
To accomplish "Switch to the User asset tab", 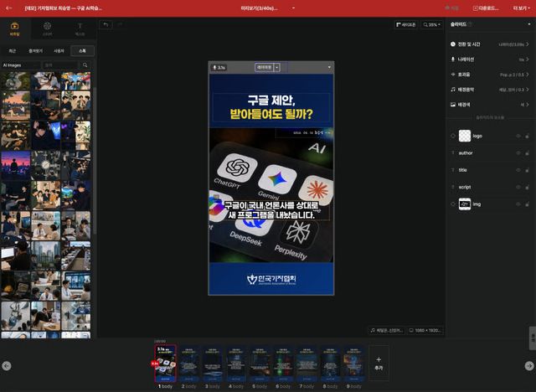I will coord(59,50).
